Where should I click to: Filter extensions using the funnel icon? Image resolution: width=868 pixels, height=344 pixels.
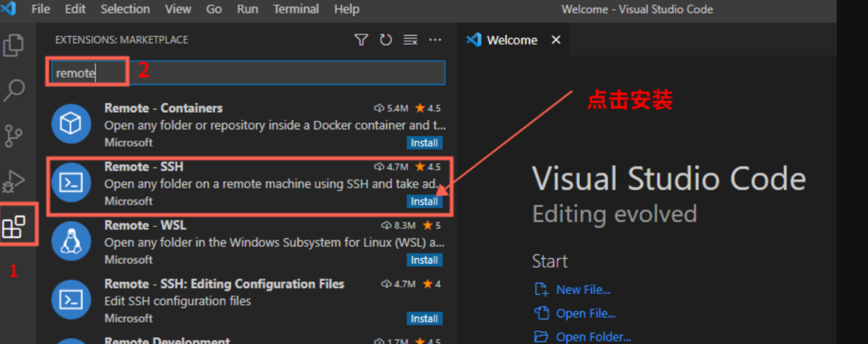[361, 40]
